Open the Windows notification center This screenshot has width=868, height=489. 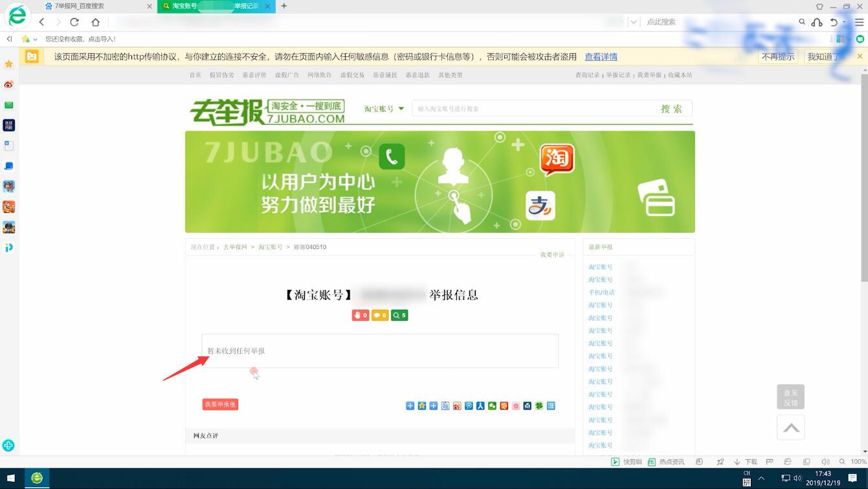coord(852,479)
